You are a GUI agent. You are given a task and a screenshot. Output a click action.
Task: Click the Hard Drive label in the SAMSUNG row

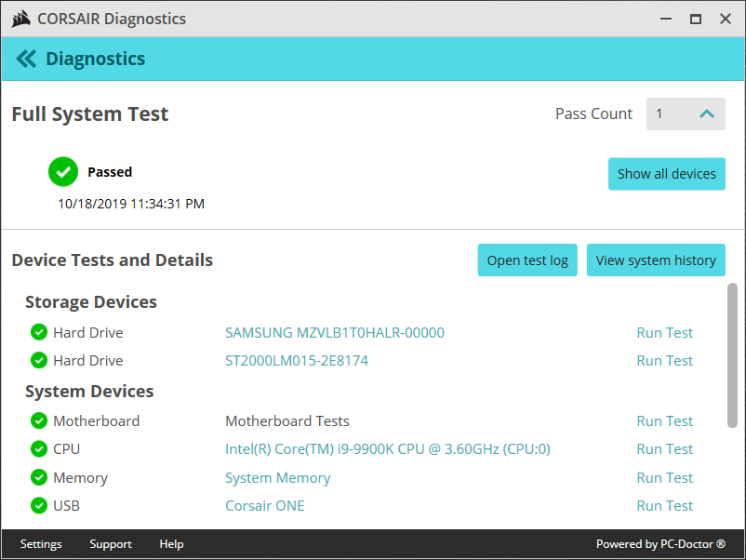click(x=88, y=333)
